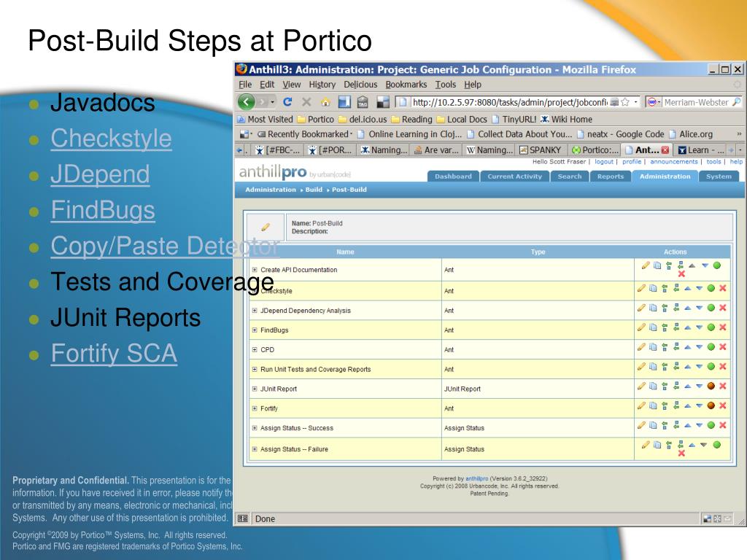Open the Tools menu in Firefox
747x560 pixels.
[x=446, y=85]
